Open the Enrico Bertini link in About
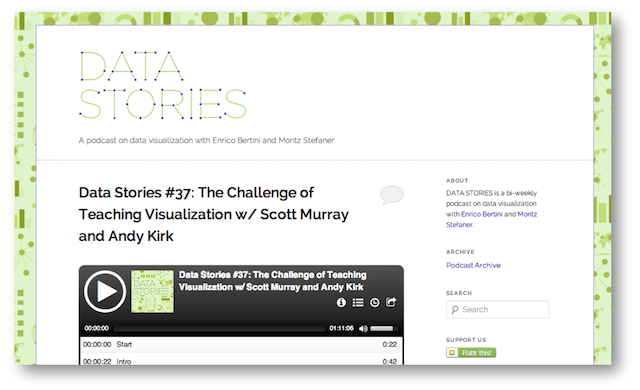 (482, 214)
